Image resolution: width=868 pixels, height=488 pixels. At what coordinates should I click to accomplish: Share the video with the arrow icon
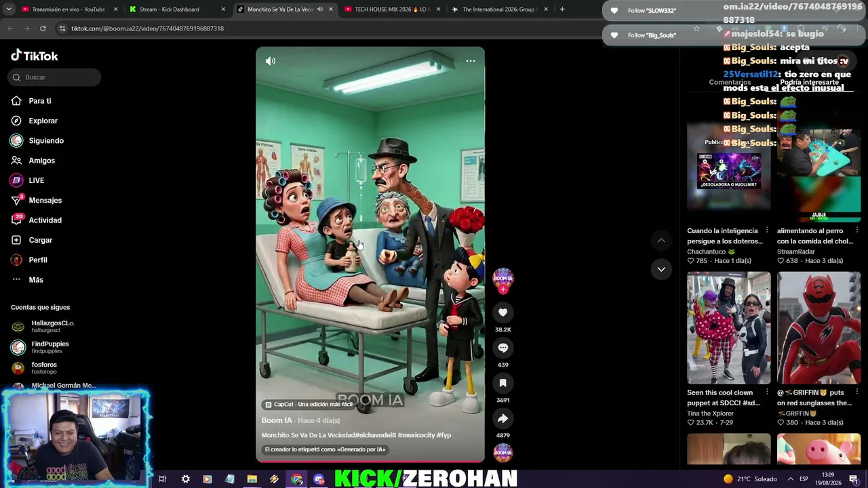tap(503, 418)
